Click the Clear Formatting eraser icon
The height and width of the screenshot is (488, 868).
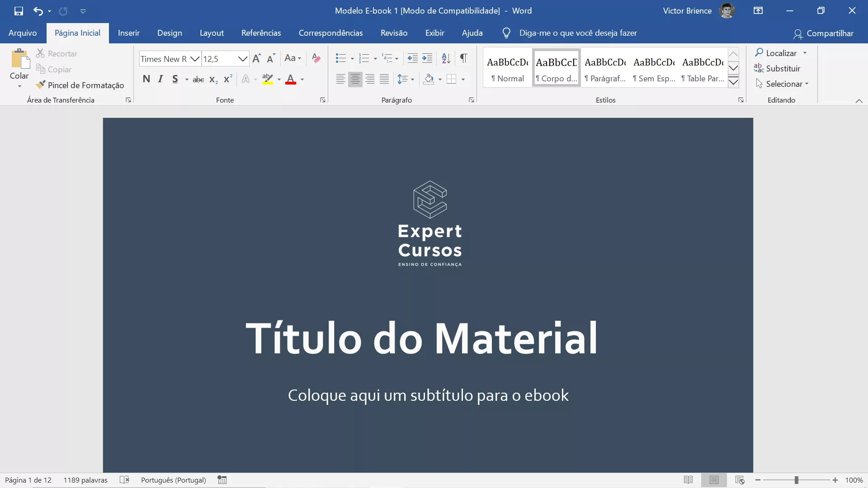[x=316, y=58]
